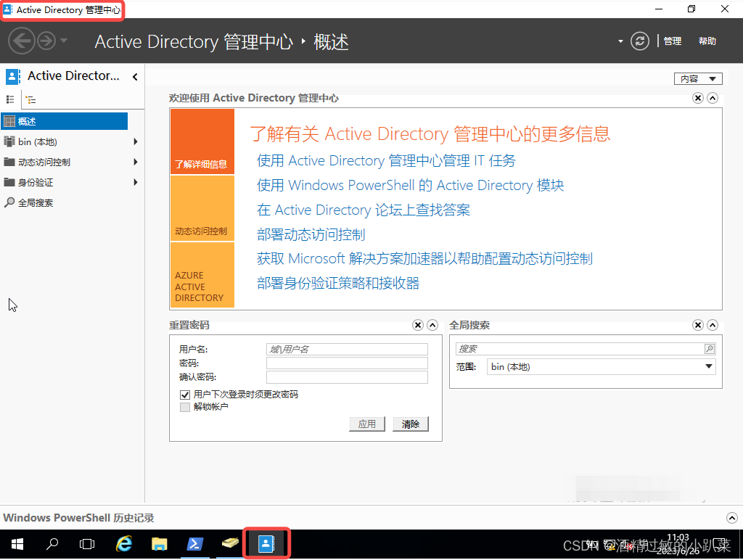This screenshot has height=560, width=743.
Task: Click the global 搜索 input field
Action: (580, 349)
